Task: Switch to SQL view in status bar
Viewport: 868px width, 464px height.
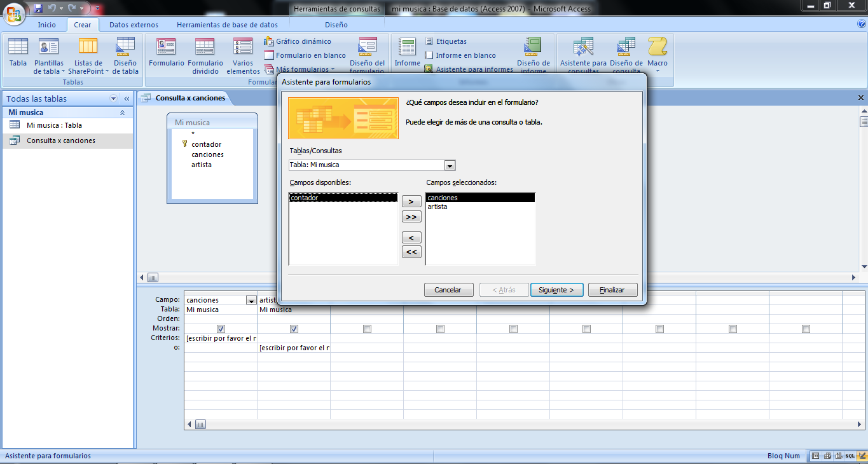Action: (850, 456)
